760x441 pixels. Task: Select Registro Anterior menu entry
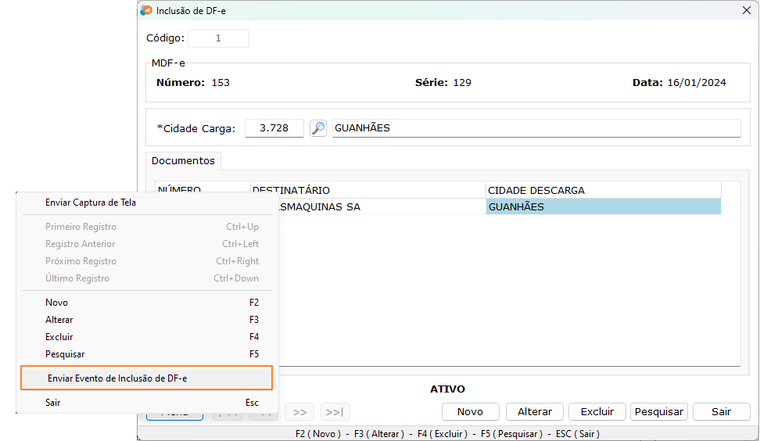[x=146, y=244]
